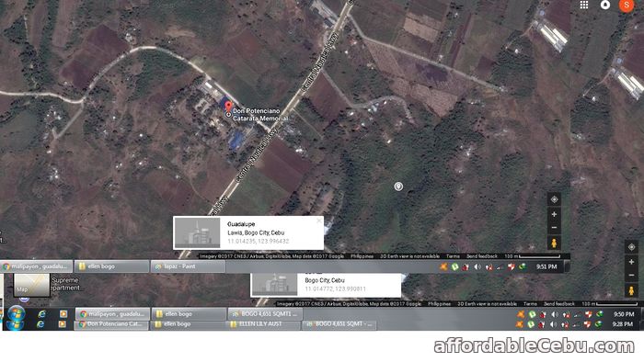
Task: Click Street View pegman above 9:50 PM clock
Action: click(x=632, y=290)
